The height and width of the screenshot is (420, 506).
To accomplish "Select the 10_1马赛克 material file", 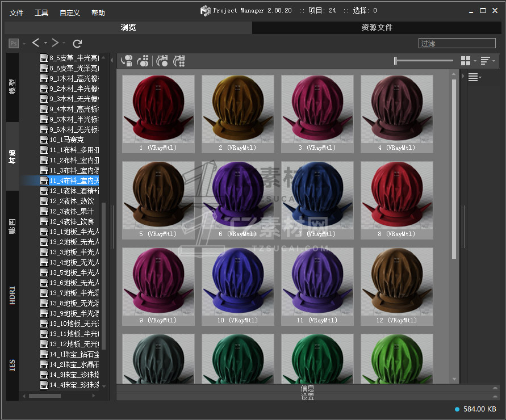I will (x=67, y=140).
